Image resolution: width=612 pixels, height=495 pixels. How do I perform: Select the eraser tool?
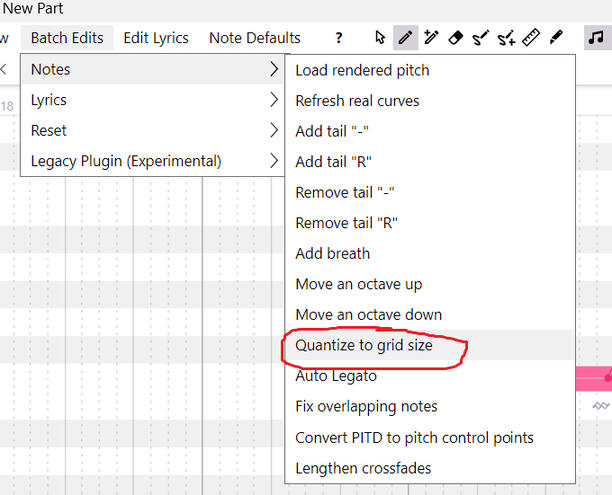point(456,38)
